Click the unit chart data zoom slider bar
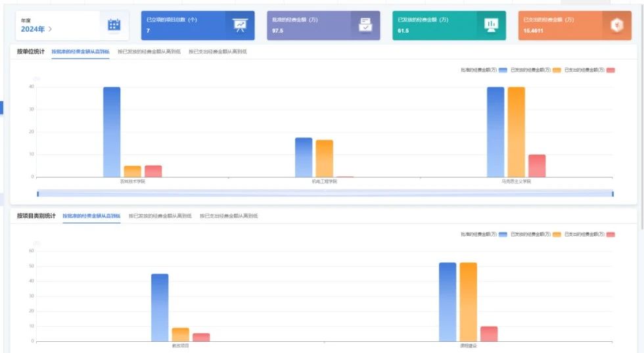The image size is (644, 353). (325, 193)
